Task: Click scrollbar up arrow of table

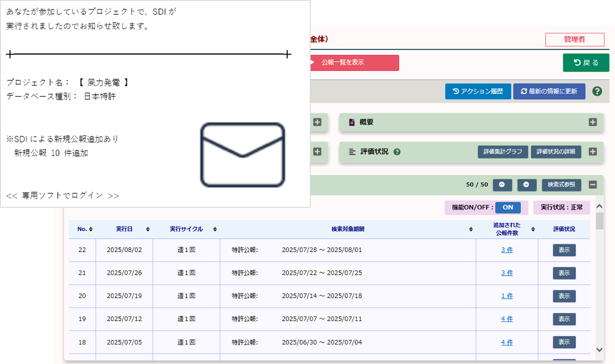Action: [x=600, y=206]
